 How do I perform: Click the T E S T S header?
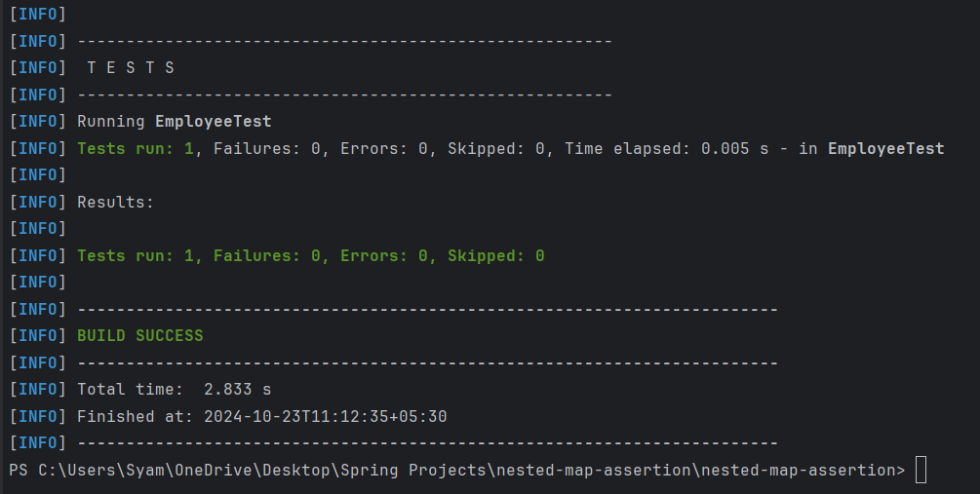(x=131, y=68)
